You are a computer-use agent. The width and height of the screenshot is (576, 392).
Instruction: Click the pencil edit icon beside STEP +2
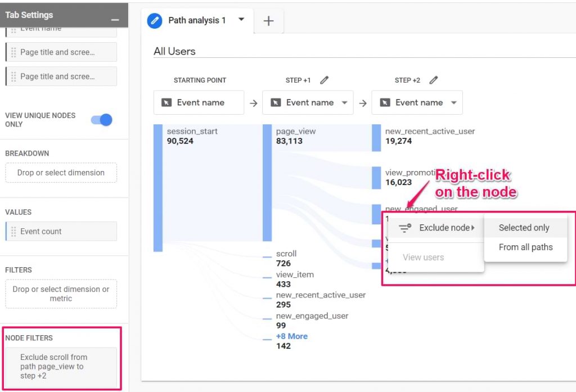click(x=433, y=80)
